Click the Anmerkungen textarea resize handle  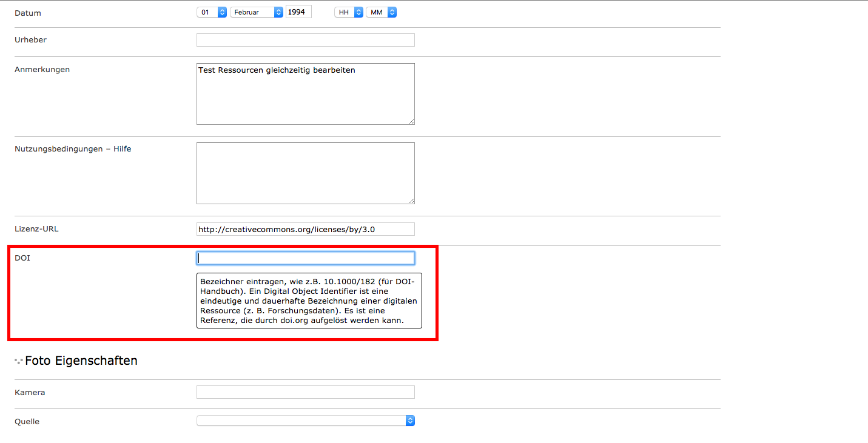tap(411, 121)
